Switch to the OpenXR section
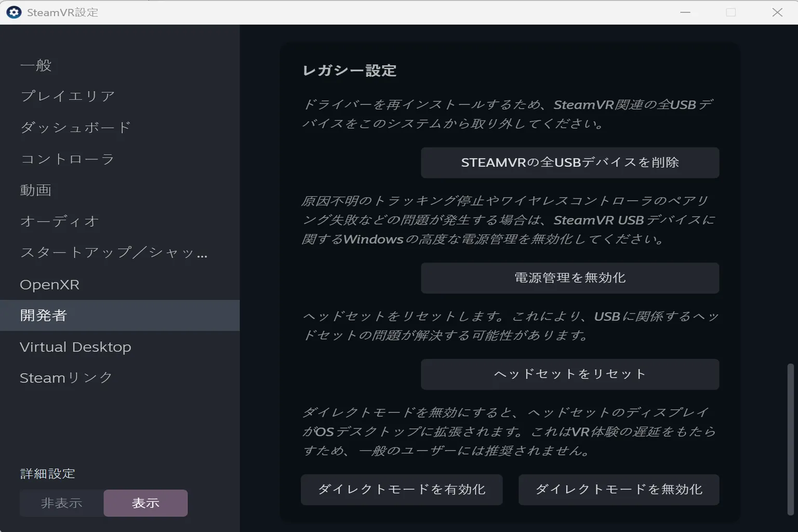 tap(49, 284)
